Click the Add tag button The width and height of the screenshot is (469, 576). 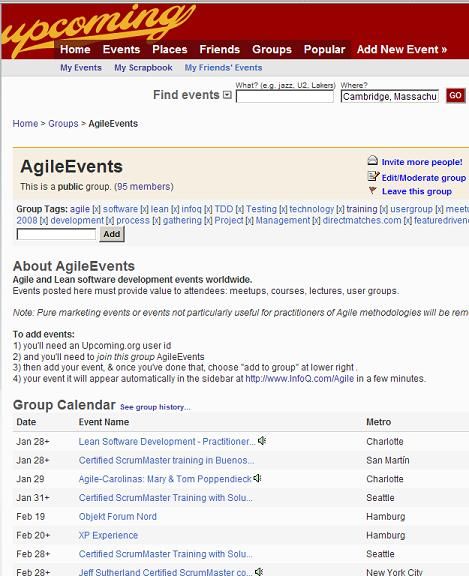click(x=112, y=234)
